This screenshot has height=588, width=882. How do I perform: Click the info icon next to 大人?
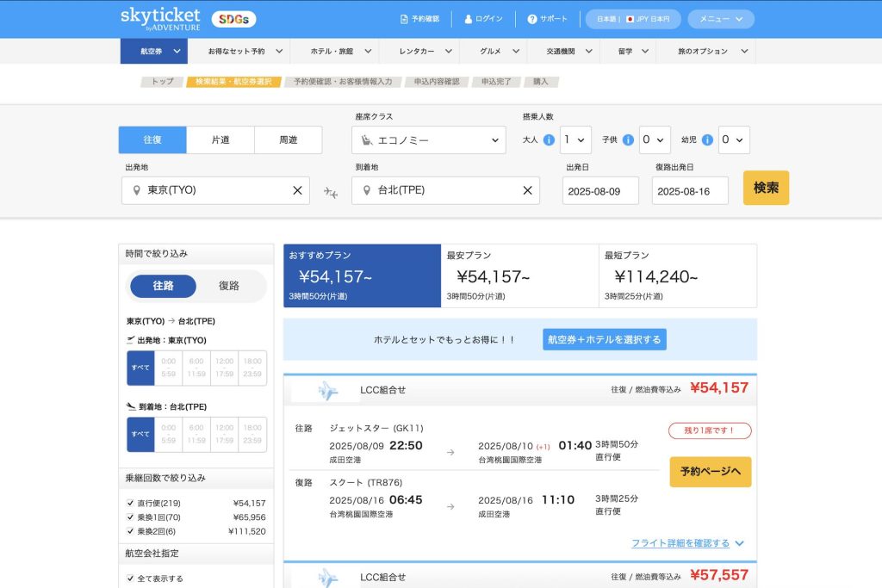(549, 139)
